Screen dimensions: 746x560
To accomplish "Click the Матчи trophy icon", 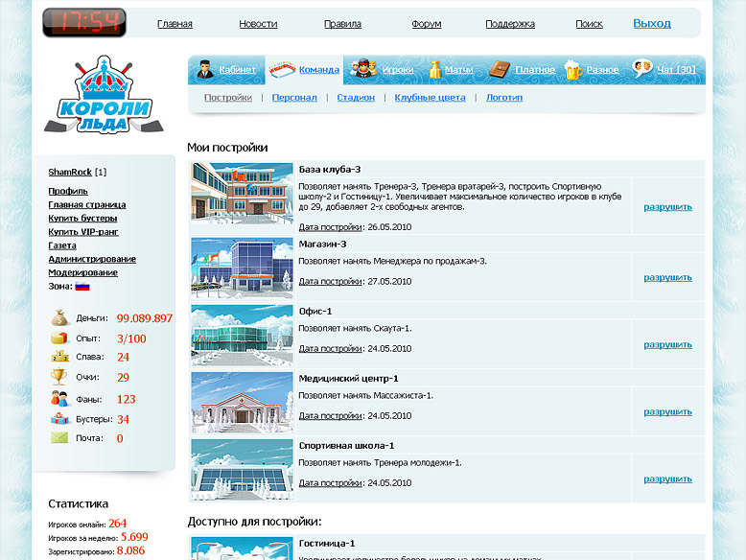I will click(434, 69).
